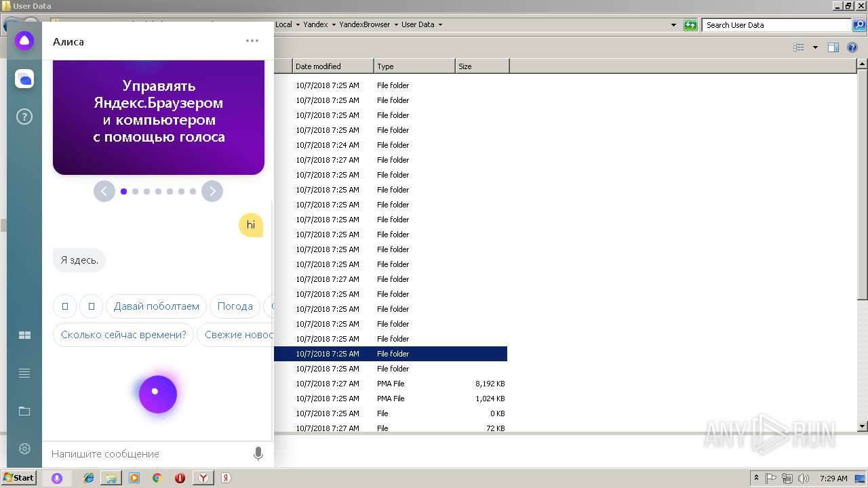Launch Internet Explorer from taskbar

point(89,478)
